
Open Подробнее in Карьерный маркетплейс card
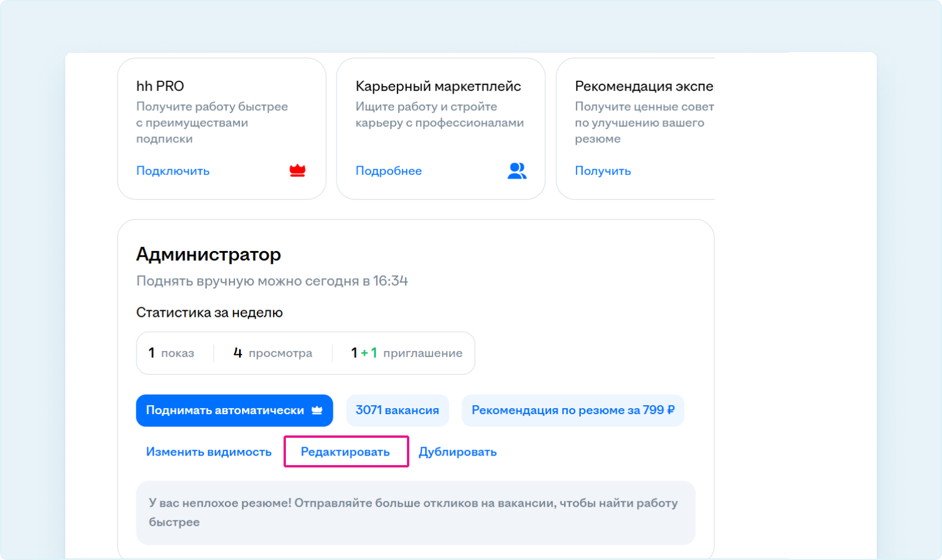click(389, 171)
